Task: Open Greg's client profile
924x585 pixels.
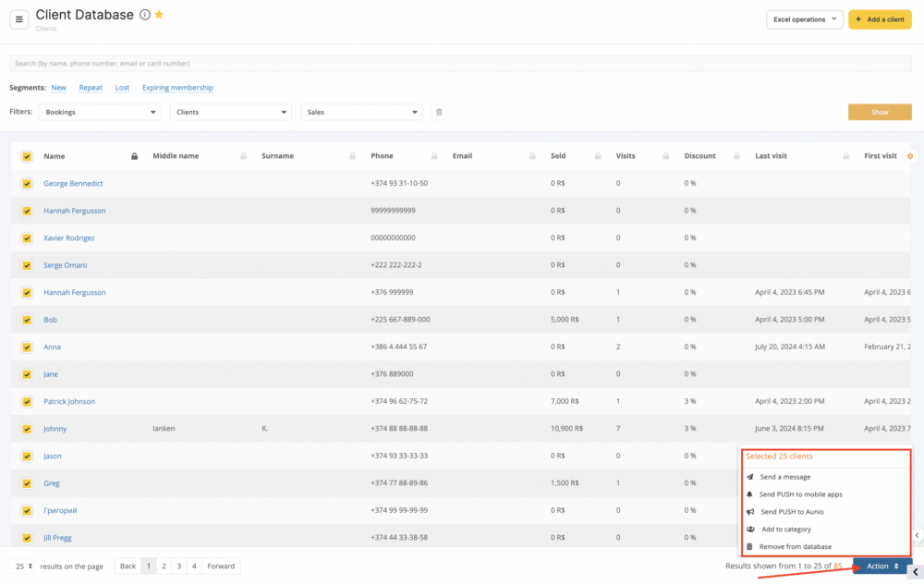Action: [51, 483]
